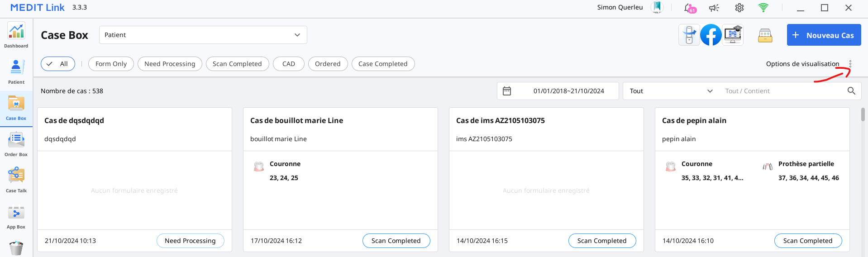The width and height of the screenshot is (868, 257).
Task: Click the vertical scrollbar of case list
Action: click(863, 114)
